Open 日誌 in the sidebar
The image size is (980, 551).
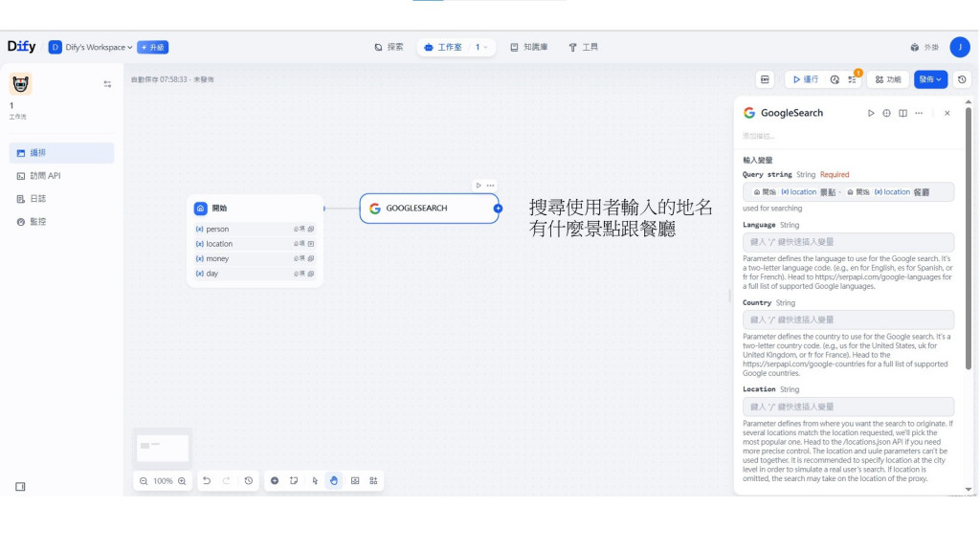pos(61,199)
